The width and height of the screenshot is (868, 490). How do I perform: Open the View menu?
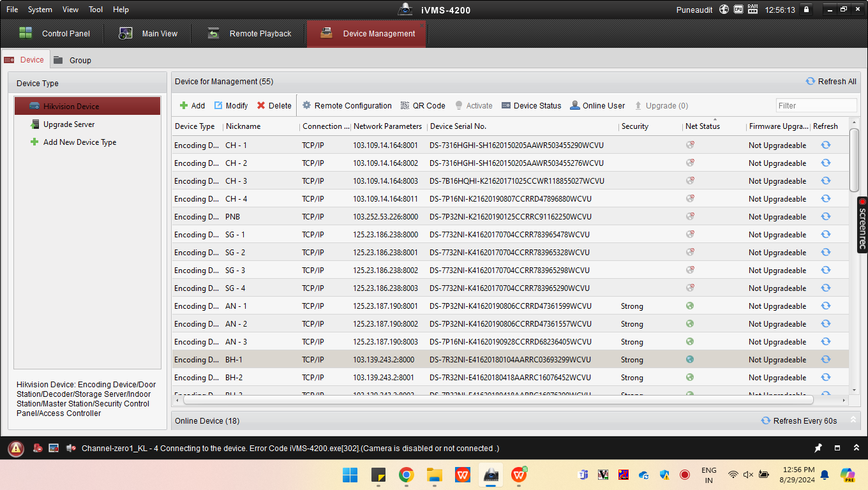pos(71,10)
